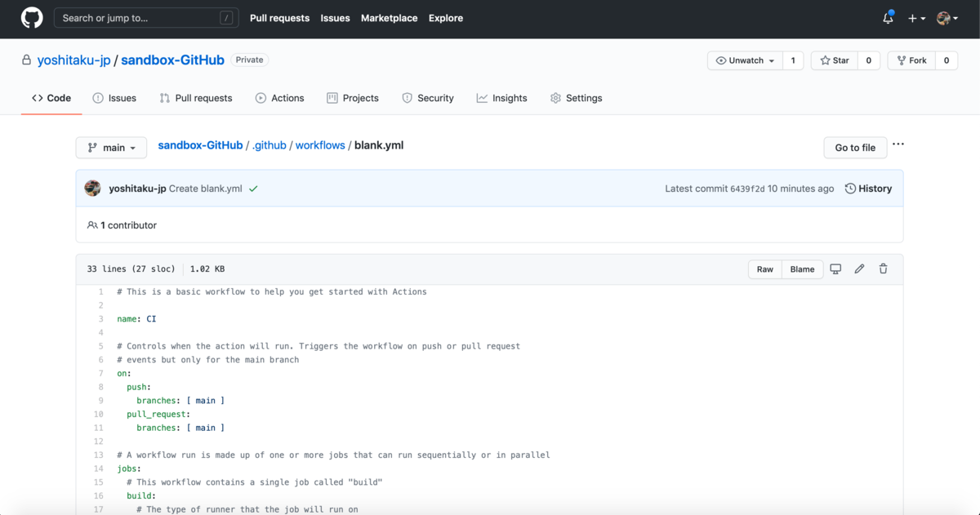Go to repository Settings tab
Image resolution: width=980 pixels, height=515 pixels.
pyautogui.click(x=576, y=98)
